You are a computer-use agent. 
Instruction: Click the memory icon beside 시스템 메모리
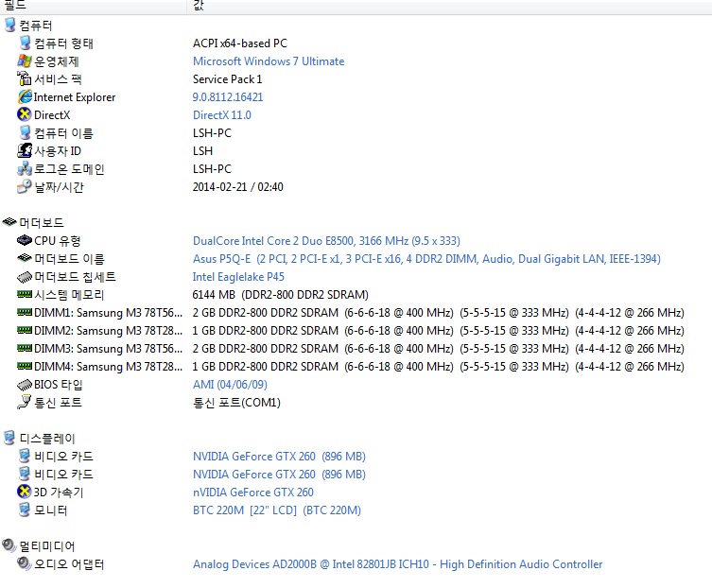pos(25,294)
